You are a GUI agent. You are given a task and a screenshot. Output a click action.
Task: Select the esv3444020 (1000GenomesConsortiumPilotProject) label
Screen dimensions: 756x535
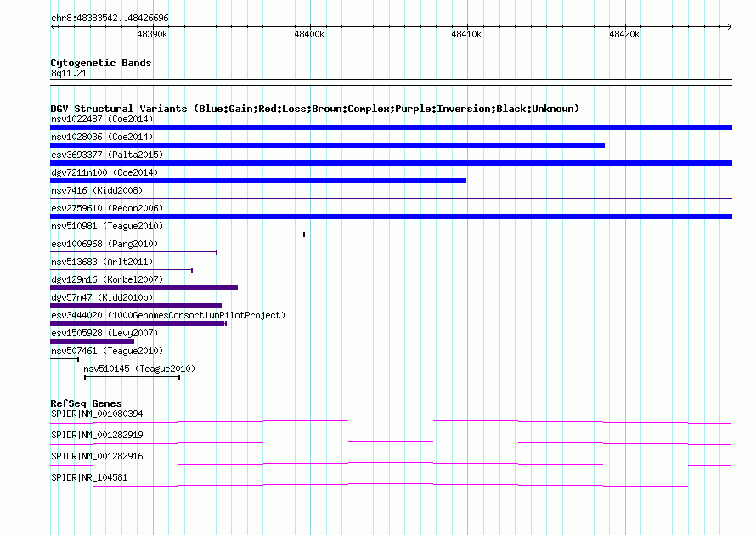point(168,315)
